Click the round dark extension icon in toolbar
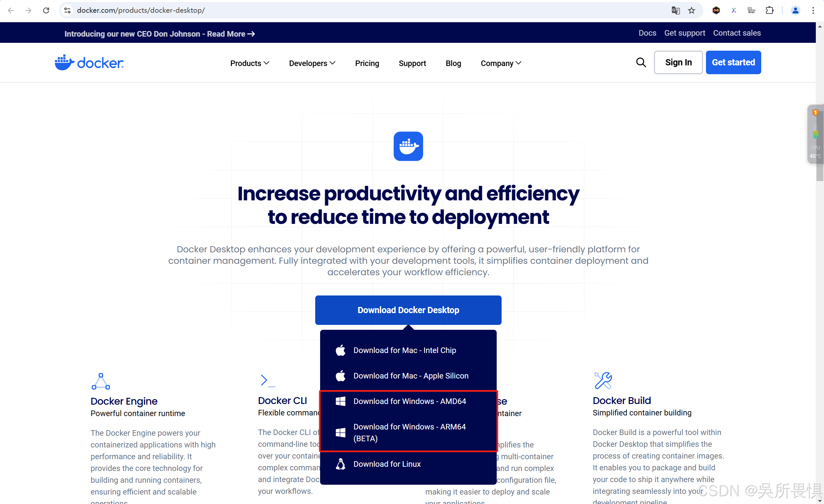Screen dimensions: 824x504 (x=716, y=10)
